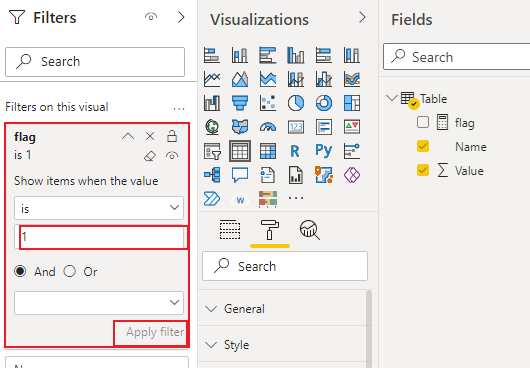Lock the flag filter
This screenshot has width=530, height=368.
pos(172,136)
